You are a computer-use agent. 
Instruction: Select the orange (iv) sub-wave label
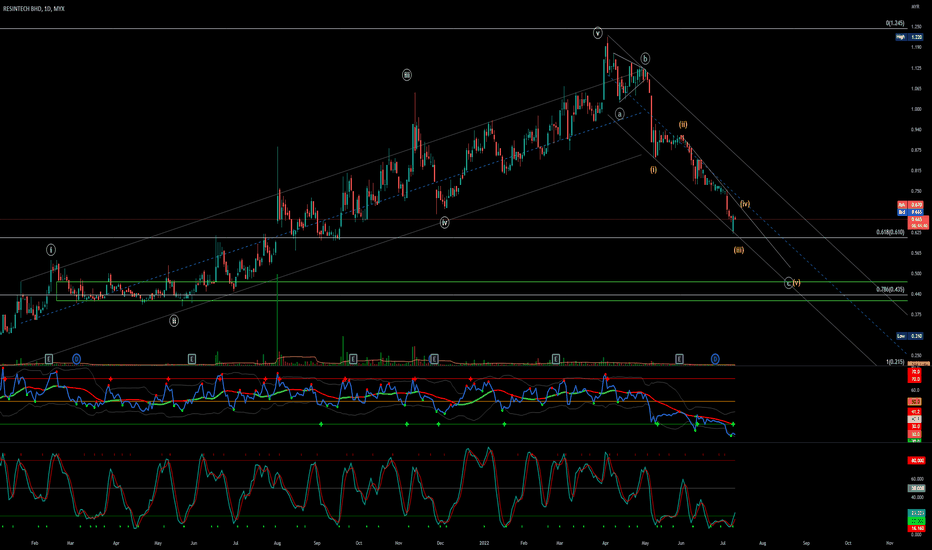point(745,203)
